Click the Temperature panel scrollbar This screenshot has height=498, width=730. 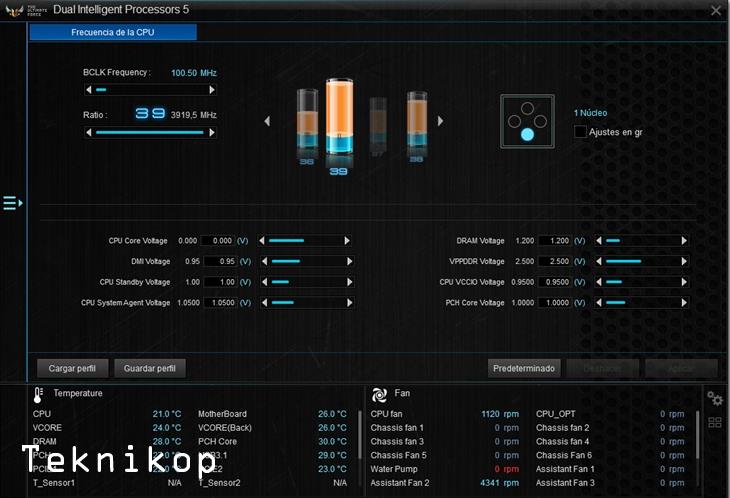(x=359, y=432)
